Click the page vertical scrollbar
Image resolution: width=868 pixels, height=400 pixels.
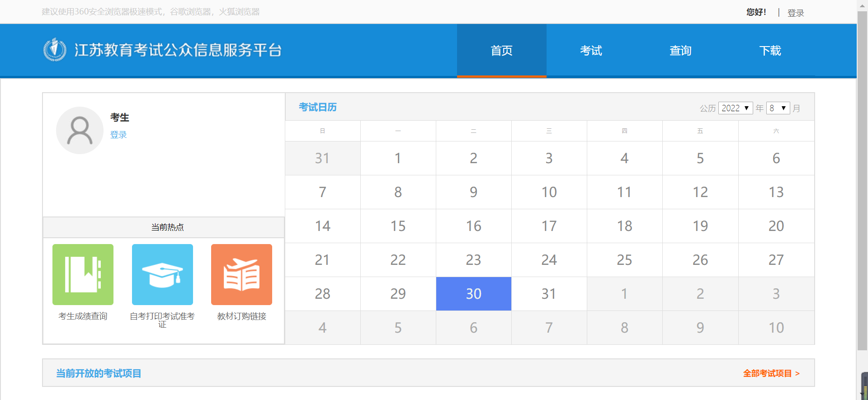click(x=862, y=181)
